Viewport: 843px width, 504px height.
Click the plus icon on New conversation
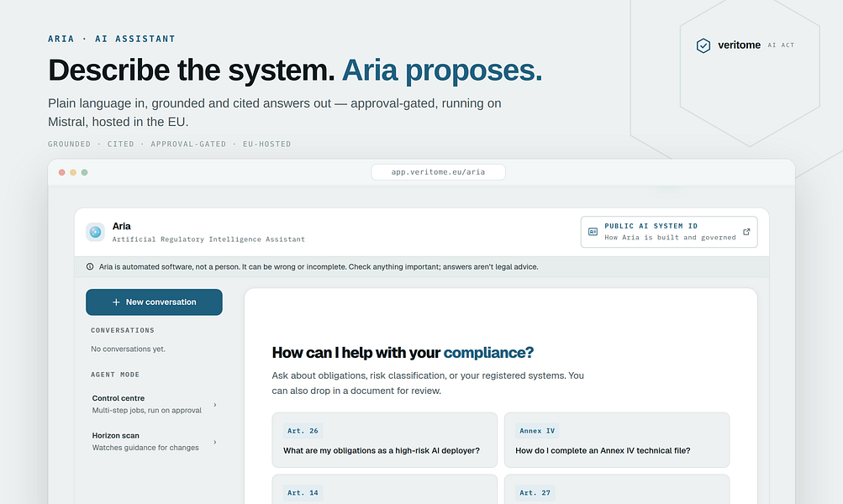[x=116, y=302]
